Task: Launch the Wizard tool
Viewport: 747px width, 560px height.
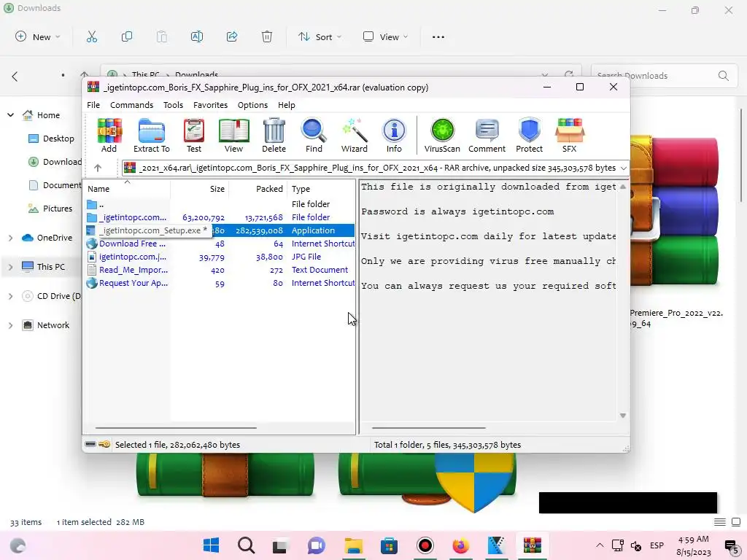Action: [x=355, y=135]
